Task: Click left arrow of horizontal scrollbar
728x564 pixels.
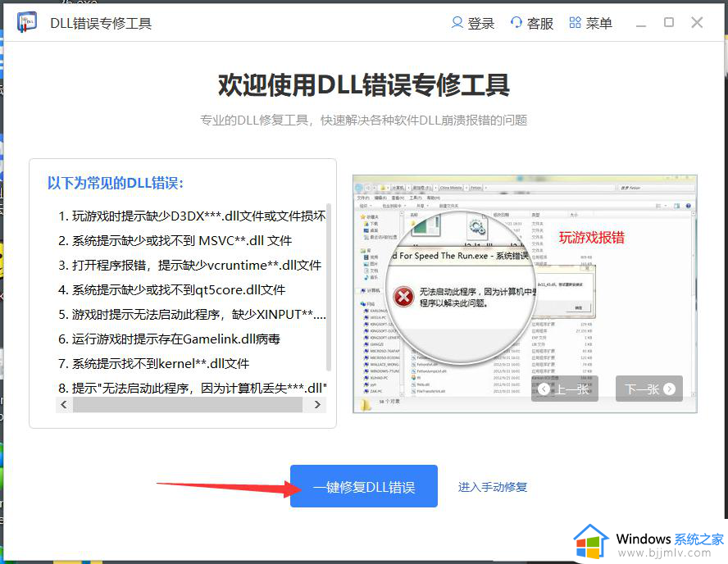Action: coord(64,404)
